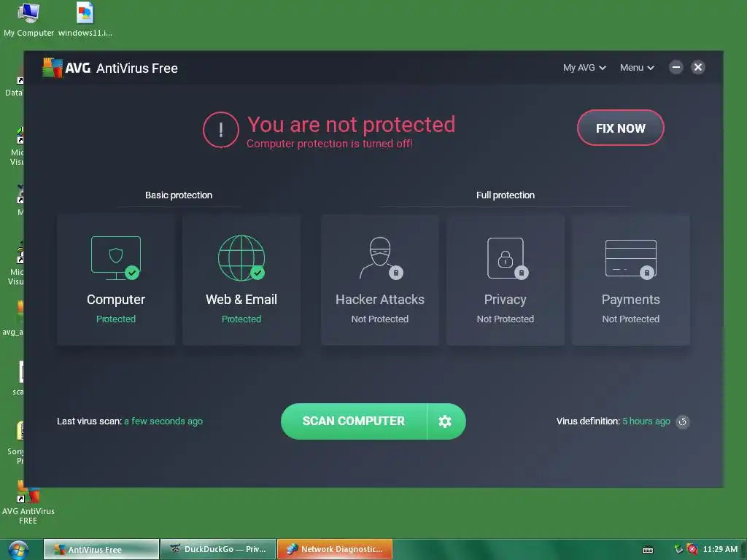747x560 pixels.
Task: Open AVG AntiVirus FREE desktop shortcut
Action: click(x=28, y=503)
